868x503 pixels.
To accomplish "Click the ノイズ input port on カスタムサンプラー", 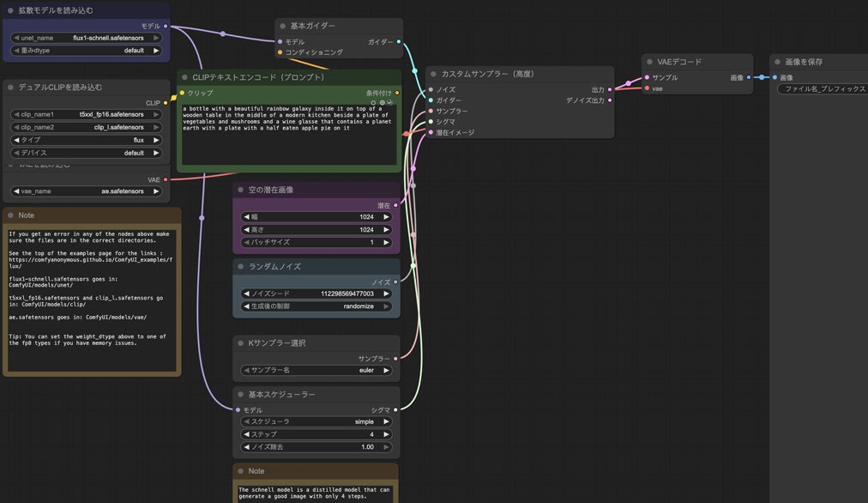I will [431, 90].
